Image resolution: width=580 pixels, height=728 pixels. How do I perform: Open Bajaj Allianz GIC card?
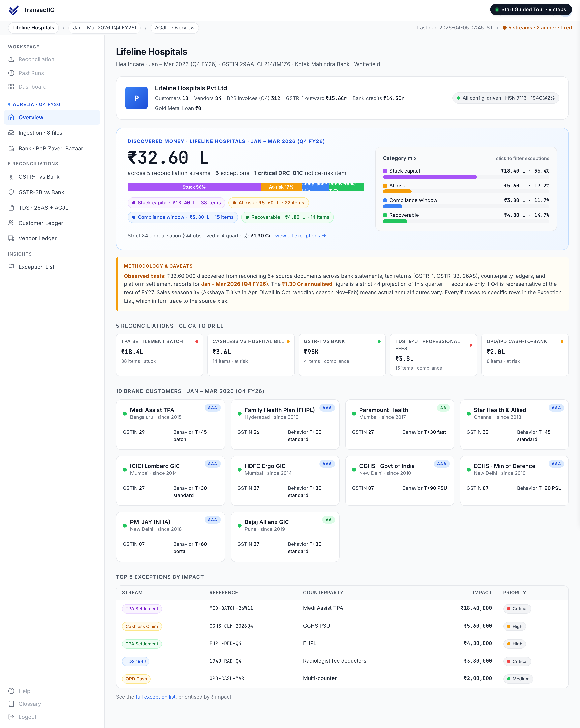pyautogui.click(x=285, y=537)
